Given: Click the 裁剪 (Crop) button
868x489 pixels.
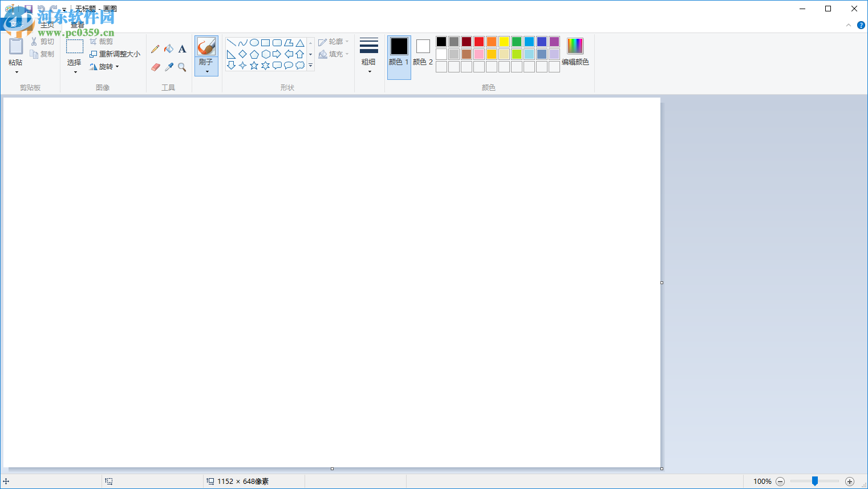Looking at the screenshot, I should pos(102,42).
